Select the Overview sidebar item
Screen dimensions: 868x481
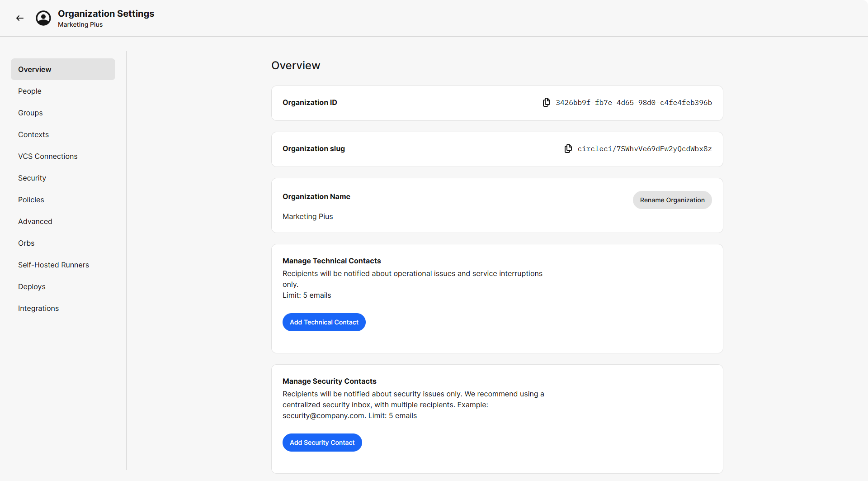click(x=63, y=69)
